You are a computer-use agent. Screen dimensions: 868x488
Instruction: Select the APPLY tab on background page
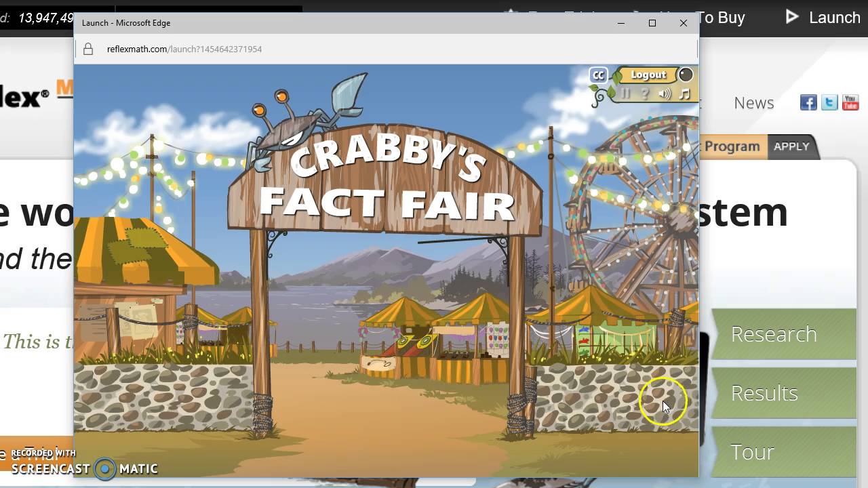(x=791, y=146)
